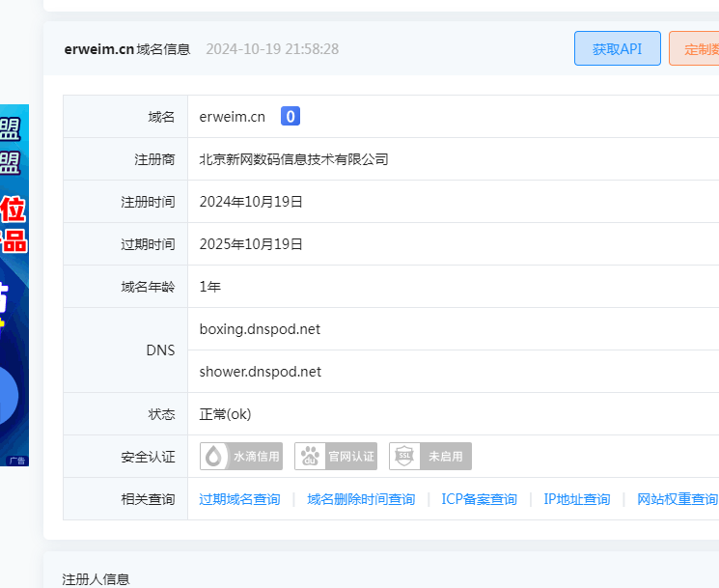Click the erweim.cn domain value in the table

coord(232,117)
